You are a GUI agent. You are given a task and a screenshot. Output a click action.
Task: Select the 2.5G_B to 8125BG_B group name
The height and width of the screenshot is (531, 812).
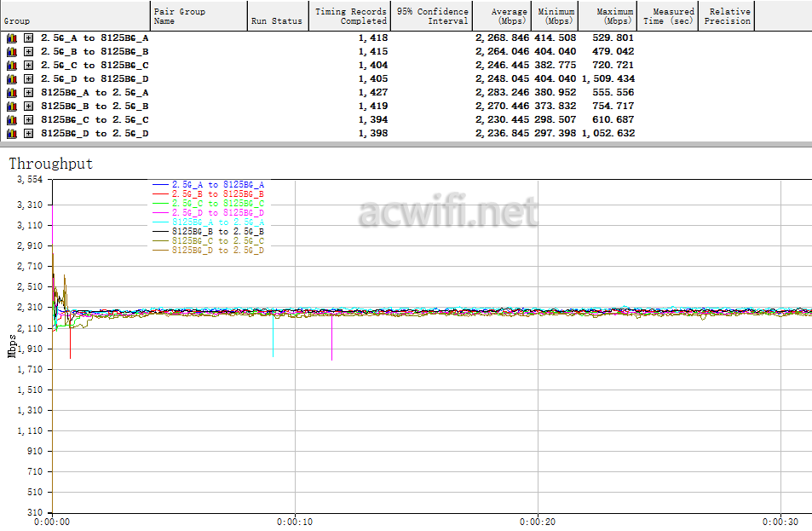(x=95, y=52)
